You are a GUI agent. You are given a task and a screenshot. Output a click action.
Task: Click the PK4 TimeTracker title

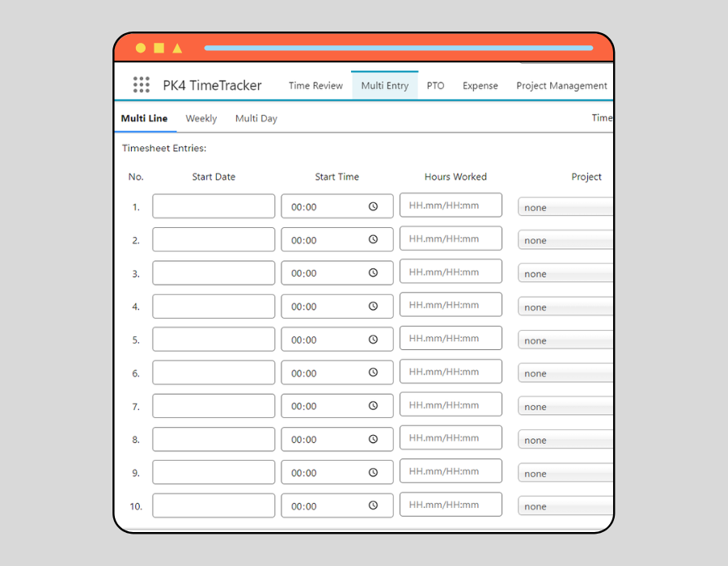(212, 85)
